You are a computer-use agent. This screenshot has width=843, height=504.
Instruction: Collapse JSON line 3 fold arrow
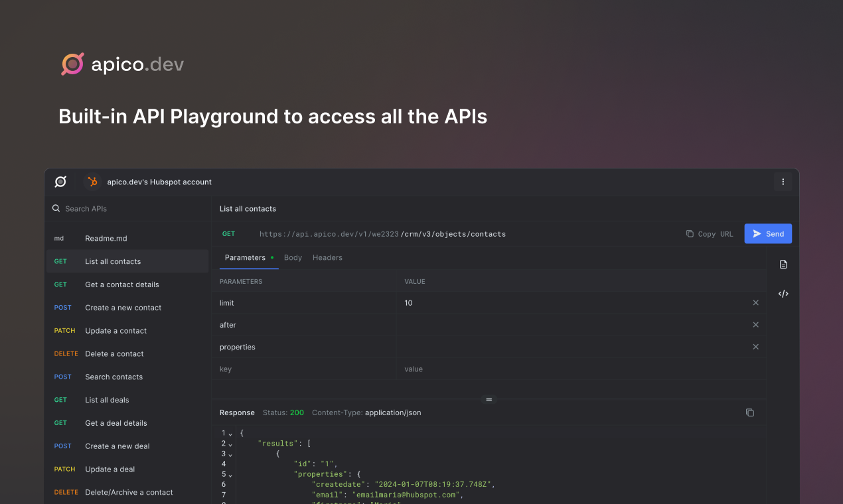coord(230,455)
